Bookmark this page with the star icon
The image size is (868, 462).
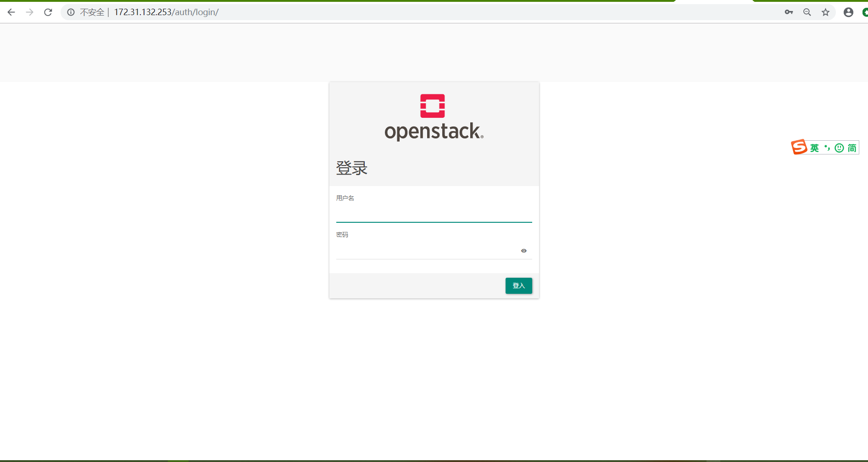(825, 12)
